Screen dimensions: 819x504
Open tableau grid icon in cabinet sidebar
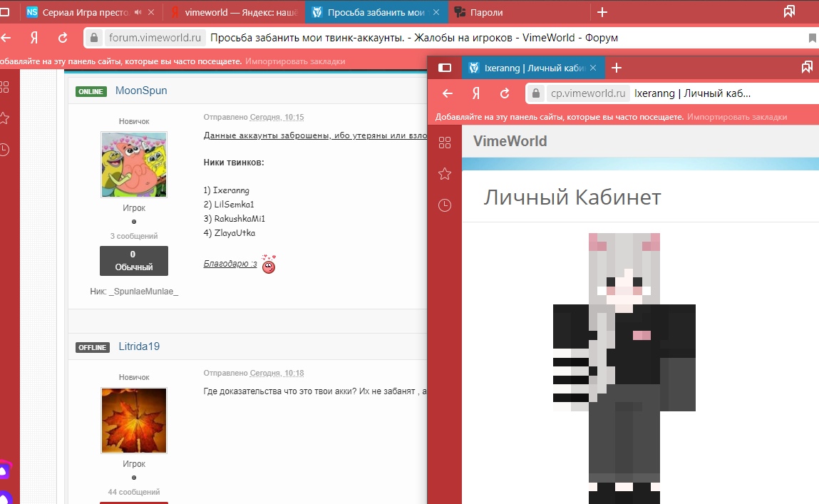[445, 143]
